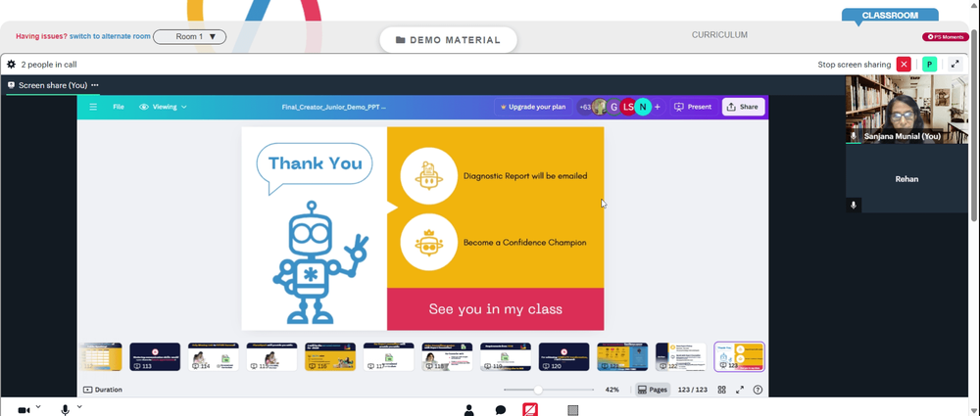Expand the microphone options chevron
Image resolution: width=980 pixels, height=416 pixels.
pyautogui.click(x=79, y=406)
